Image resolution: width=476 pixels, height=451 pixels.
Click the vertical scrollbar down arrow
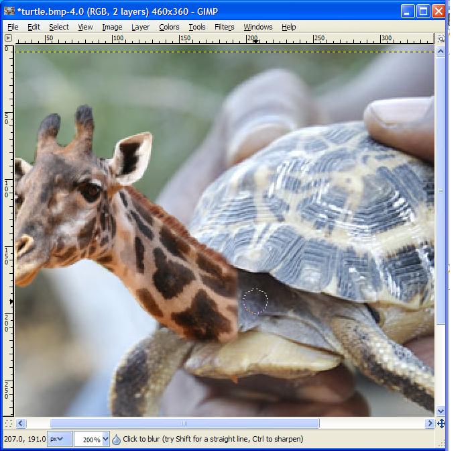point(440,411)
